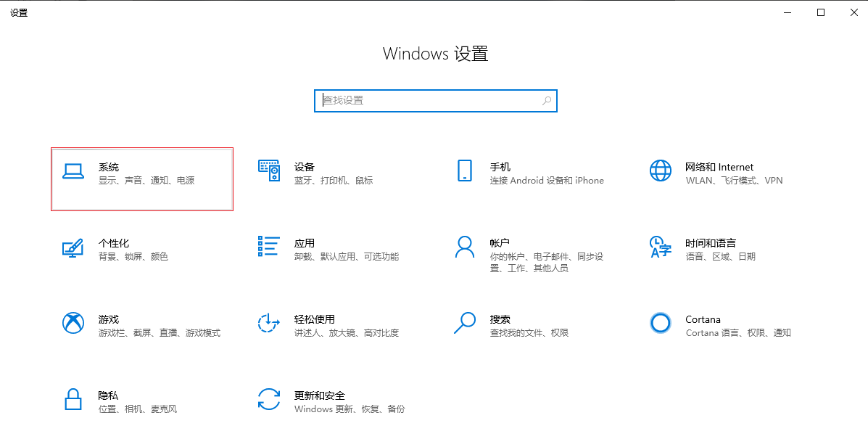This screenshot has width=868, height=447.
Task: Open the Cortana circle icon
Action: 660,323
